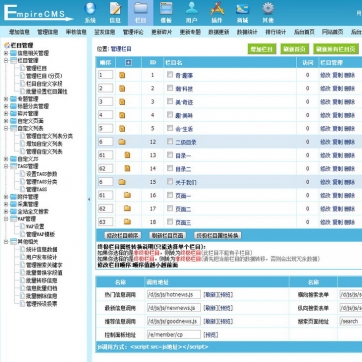The image size is (362, 362).
Task: Click the 栏目管理 root icon in the tree
Action: (7, 45)
